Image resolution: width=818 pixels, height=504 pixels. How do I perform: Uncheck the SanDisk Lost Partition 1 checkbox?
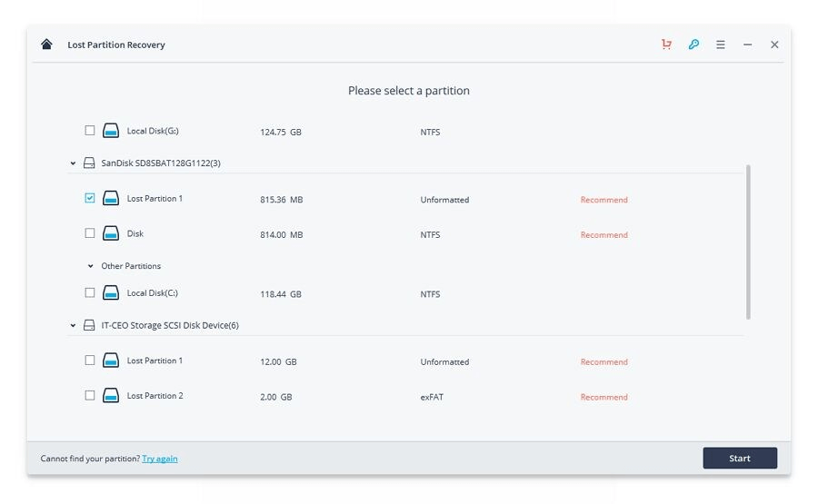pos(89,198)
